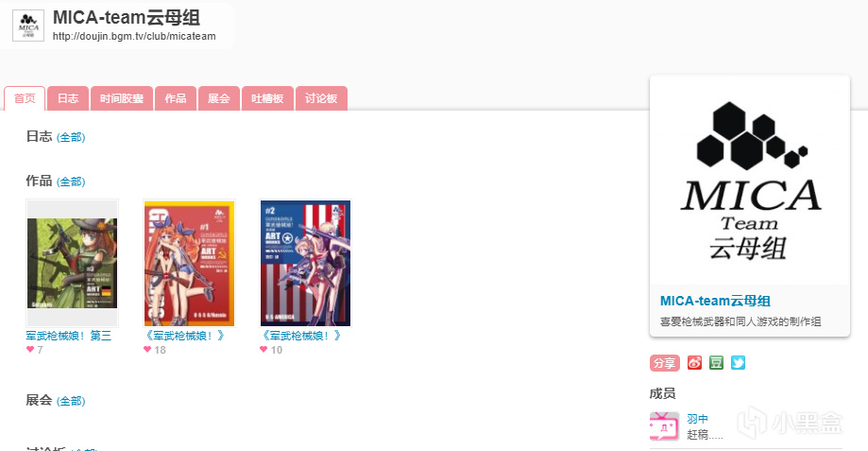Image resolution: width=868 pixels, height=451 pixels.
Task: Switch to the 日志 tab
Action: [x=68, y=98]
